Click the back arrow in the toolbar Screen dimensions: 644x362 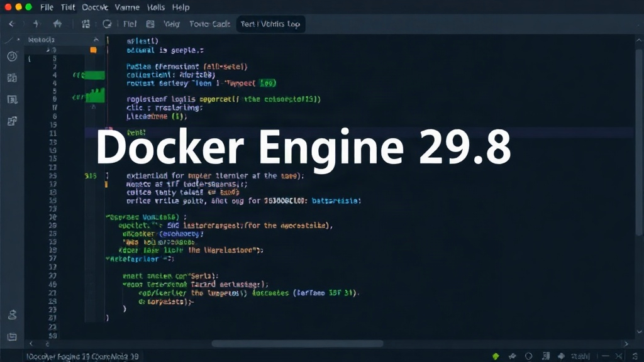point(12,24)
